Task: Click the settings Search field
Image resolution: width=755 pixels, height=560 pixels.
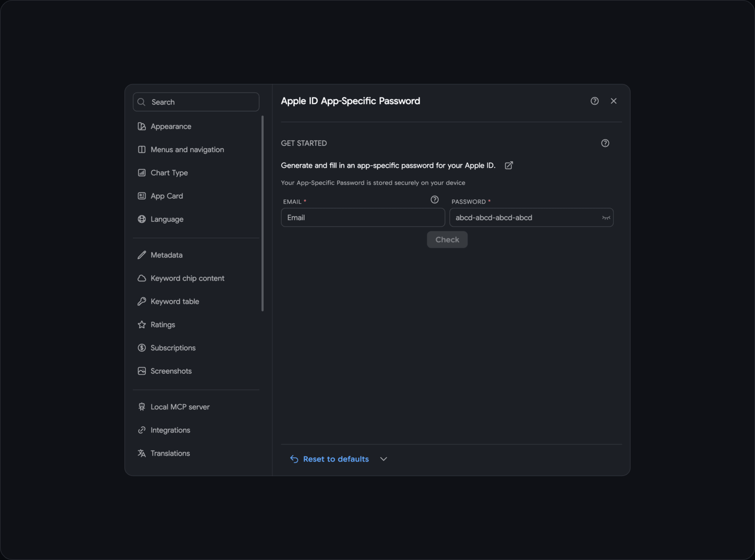Action: coord(196,102)
